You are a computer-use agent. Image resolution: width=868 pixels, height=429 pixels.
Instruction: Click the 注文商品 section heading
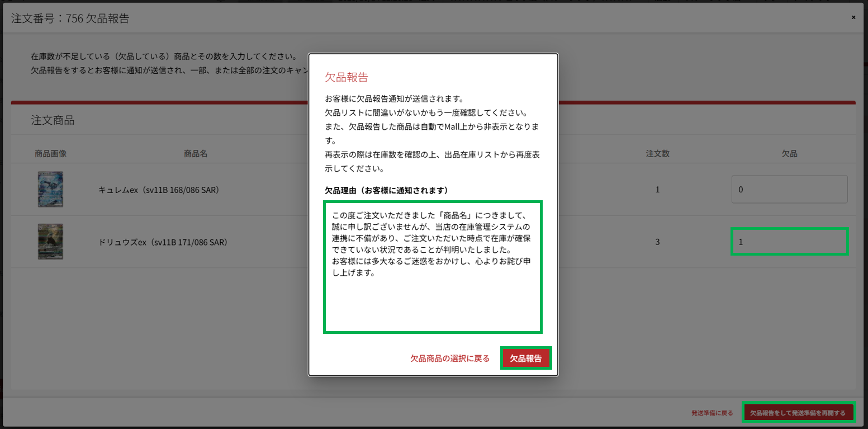pyautogui.click(x=53, y=120)
